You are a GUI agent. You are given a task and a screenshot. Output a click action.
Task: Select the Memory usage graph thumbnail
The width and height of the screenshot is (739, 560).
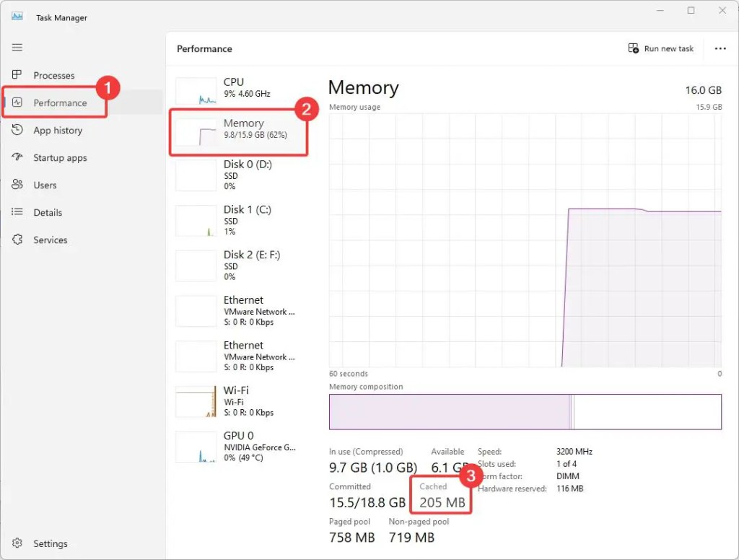coord(196,131)
